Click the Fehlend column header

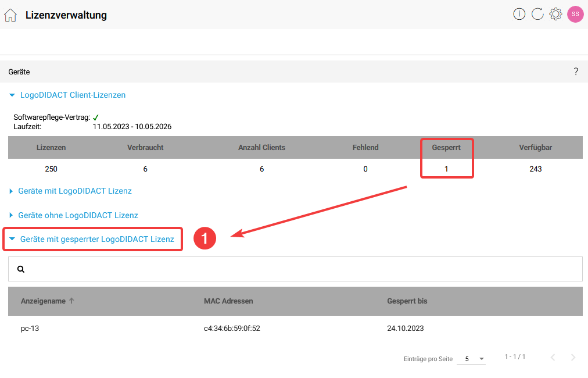[365, 148]
